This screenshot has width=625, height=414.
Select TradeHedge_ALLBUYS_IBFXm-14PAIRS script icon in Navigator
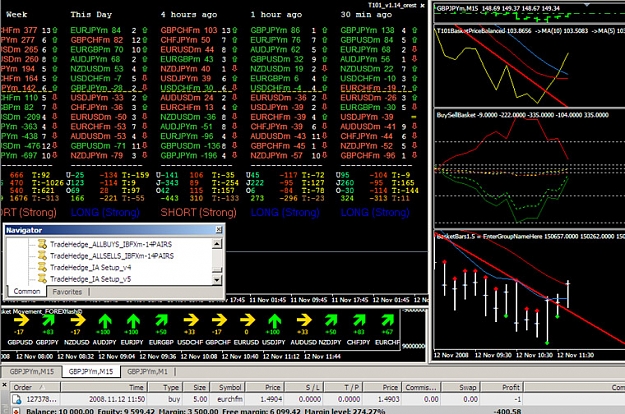(x=42, y=244)
